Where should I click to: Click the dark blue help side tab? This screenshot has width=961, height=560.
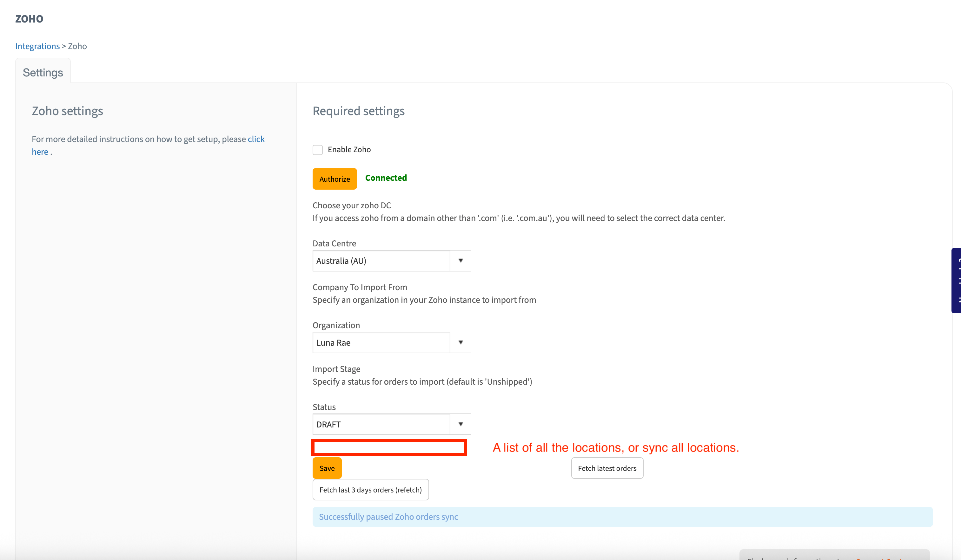click(x=956, y=280)
